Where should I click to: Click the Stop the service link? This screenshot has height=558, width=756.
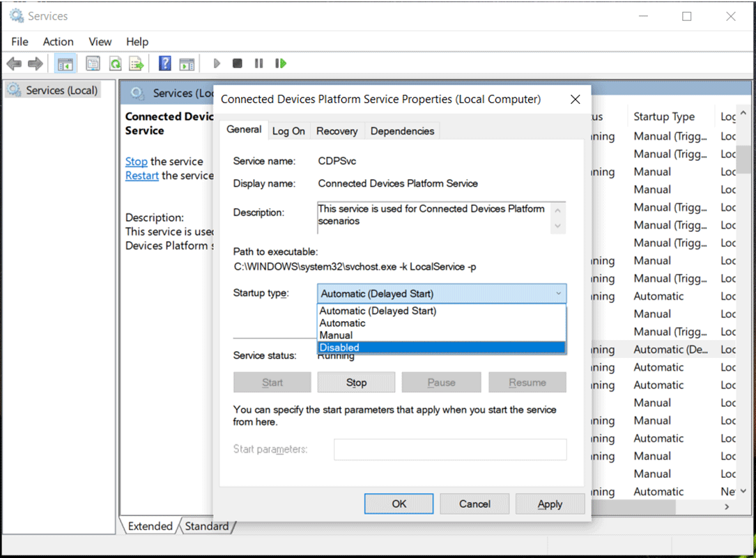pyautogui.click(x=137, y=162)
